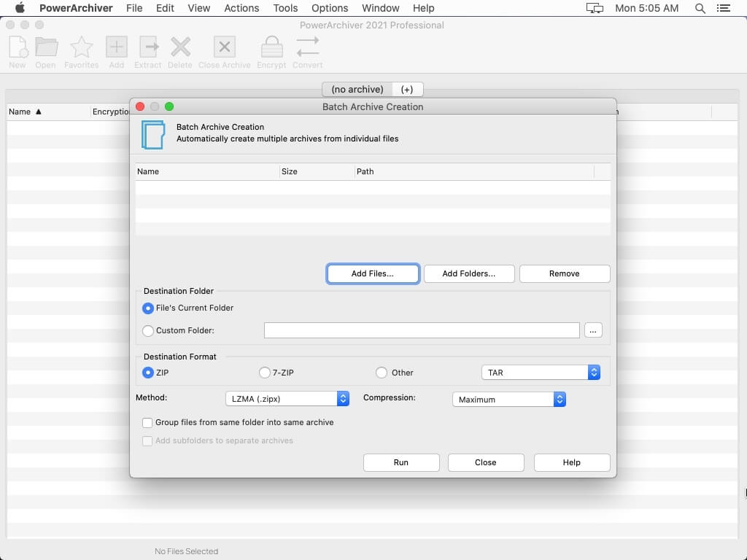Open the Actions menu

tap(241, 8)
